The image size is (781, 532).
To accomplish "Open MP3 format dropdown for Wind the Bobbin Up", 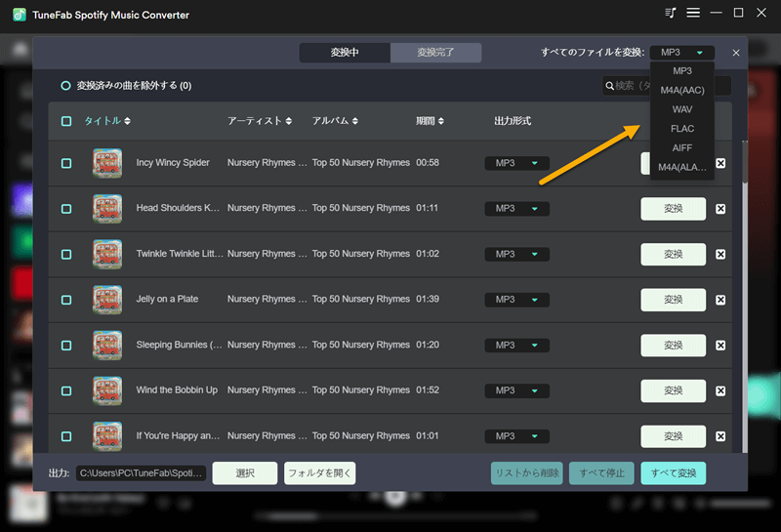I will tap(517, 390).
